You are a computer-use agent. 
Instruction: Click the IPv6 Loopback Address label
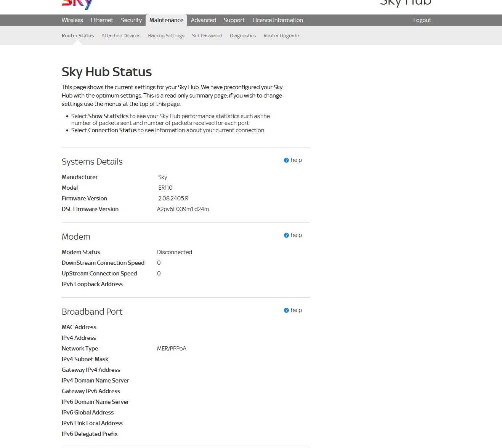point(92,284)
